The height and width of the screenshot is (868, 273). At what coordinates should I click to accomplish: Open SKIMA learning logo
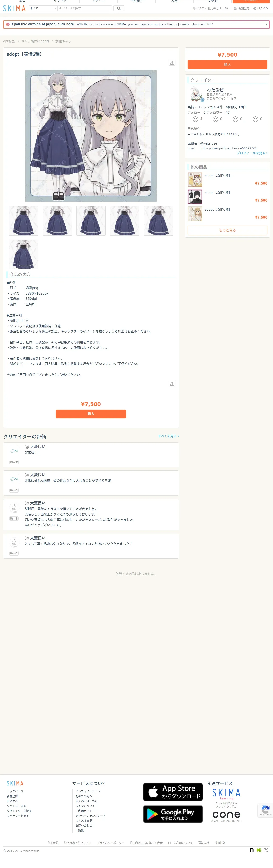click(x=226, y=795)
